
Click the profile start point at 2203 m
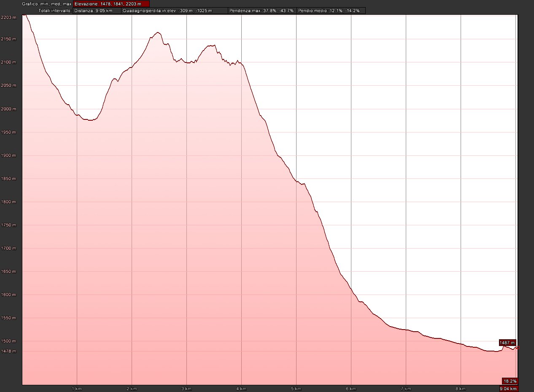pyautogui.click(x=24, y=15)
